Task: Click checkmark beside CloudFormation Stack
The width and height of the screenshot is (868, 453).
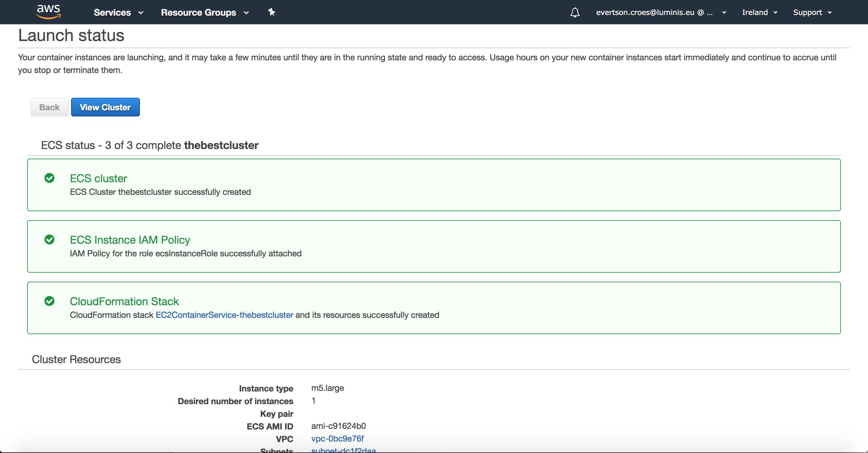Action: (x=49, y=301)
